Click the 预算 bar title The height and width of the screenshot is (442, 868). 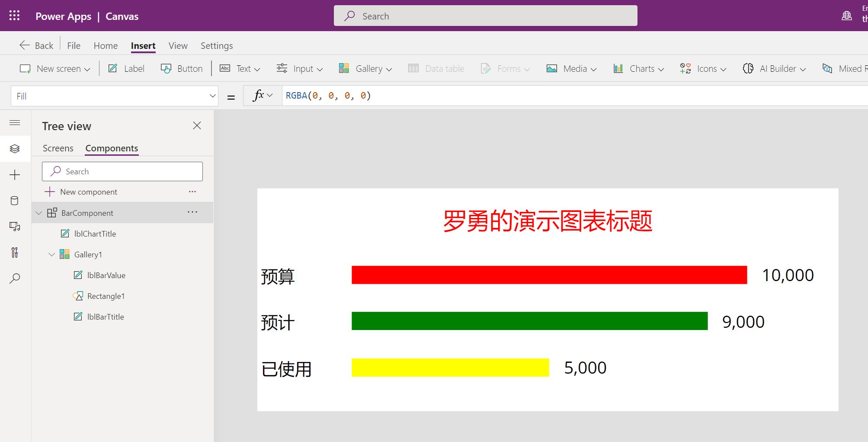click(278, 276)
